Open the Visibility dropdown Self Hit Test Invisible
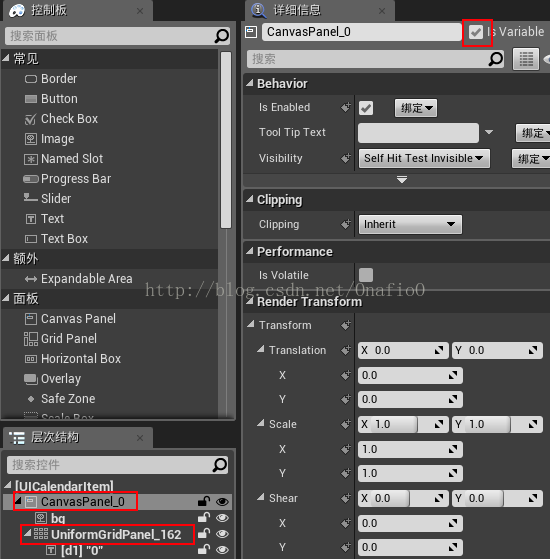The image size is (550, 559). tap(424, 158)
